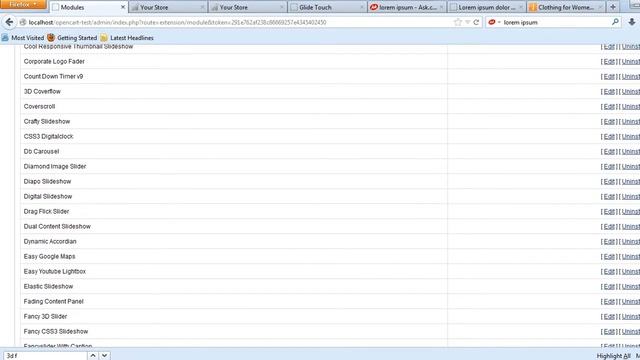Image resolution: width=640 pixels, height=360 pixels.
Task: Select the Dynamic Accordian row text
Action: (50, 242)
